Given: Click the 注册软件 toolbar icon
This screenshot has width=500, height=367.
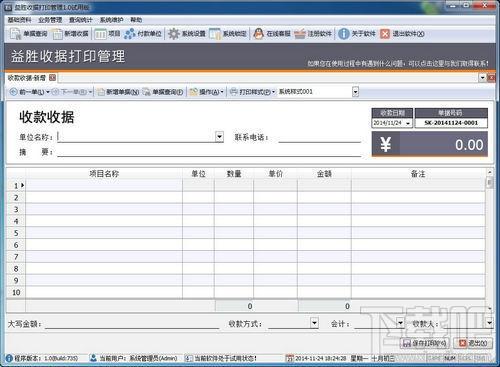Looking at the screenshot, I should pos(300,34).
